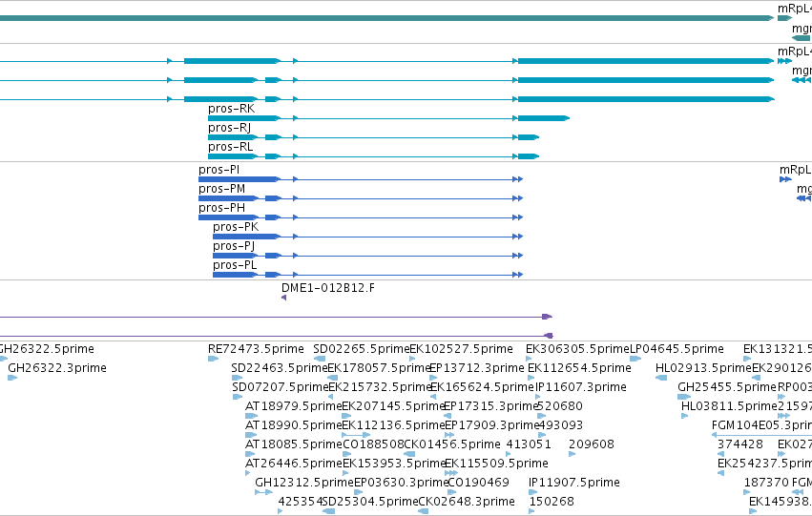
Task: Click the LP04645.5prime EST label
Action: pos(677,349)
